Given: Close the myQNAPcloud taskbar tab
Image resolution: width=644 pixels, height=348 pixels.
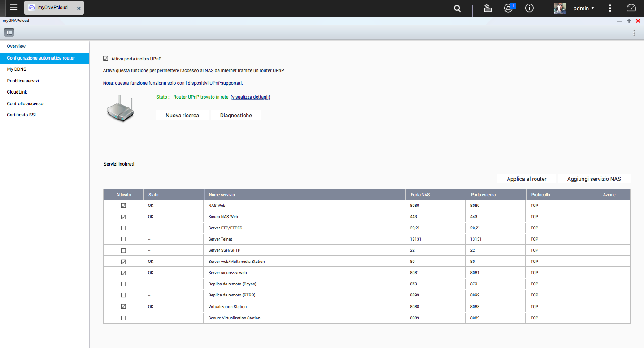Looking at the screenshot, I should [79, 8].
